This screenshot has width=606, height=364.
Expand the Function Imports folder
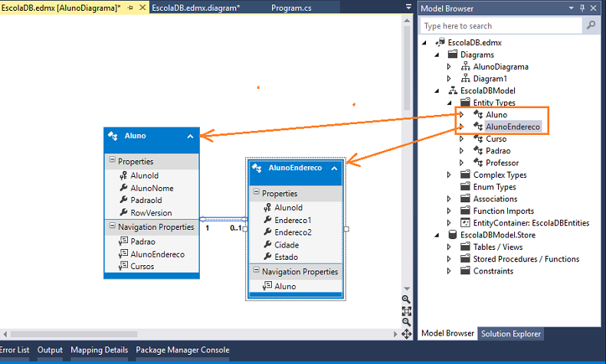tap(449, 211)
